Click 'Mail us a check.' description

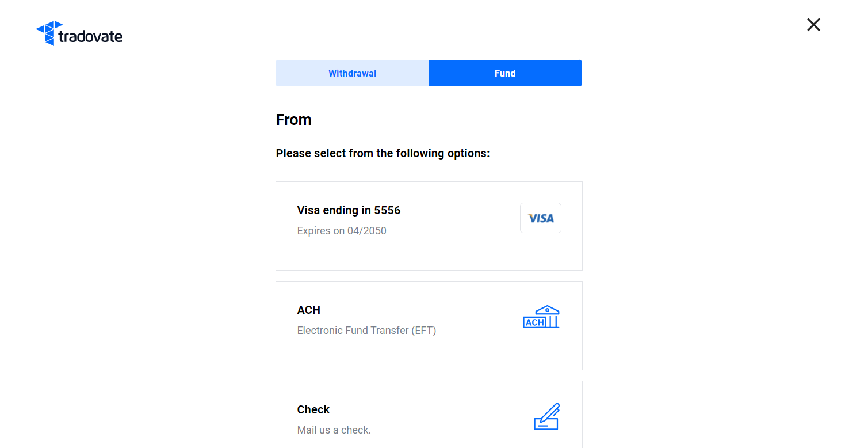coord(334,430)
